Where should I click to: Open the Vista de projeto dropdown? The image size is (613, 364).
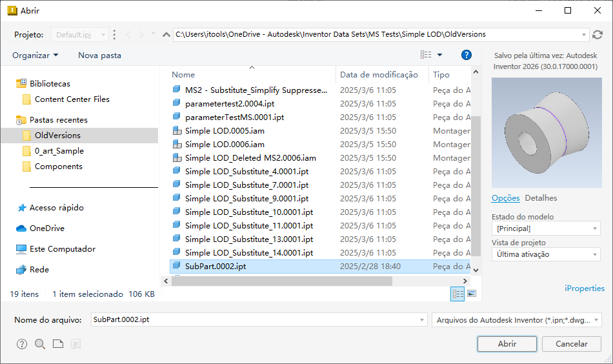546,254
